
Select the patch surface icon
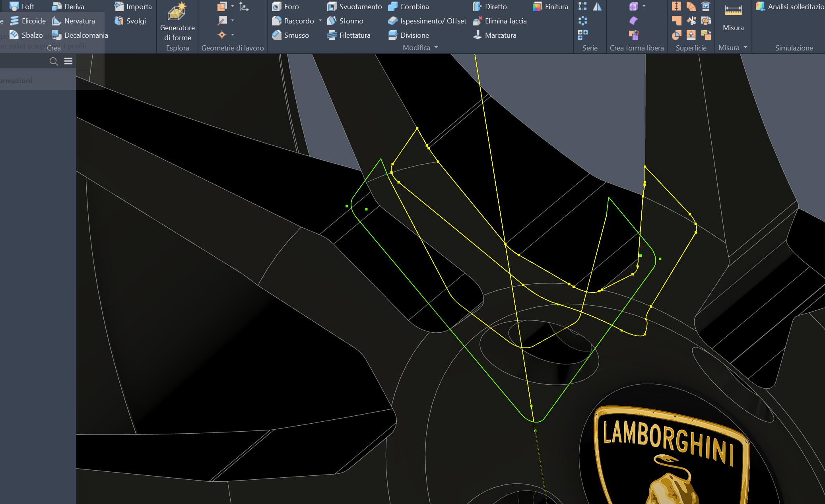pos(676,21)
